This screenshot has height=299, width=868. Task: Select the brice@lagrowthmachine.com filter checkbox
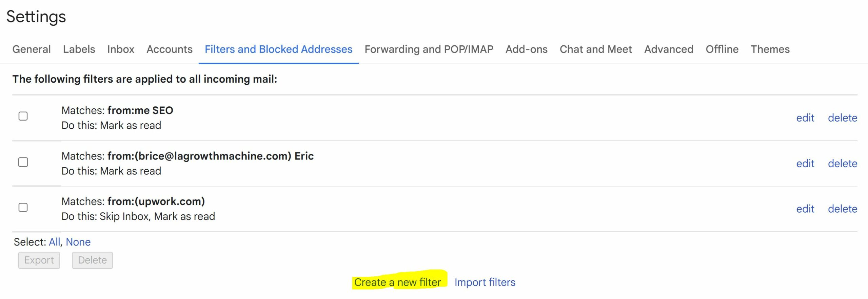point(23,162)
